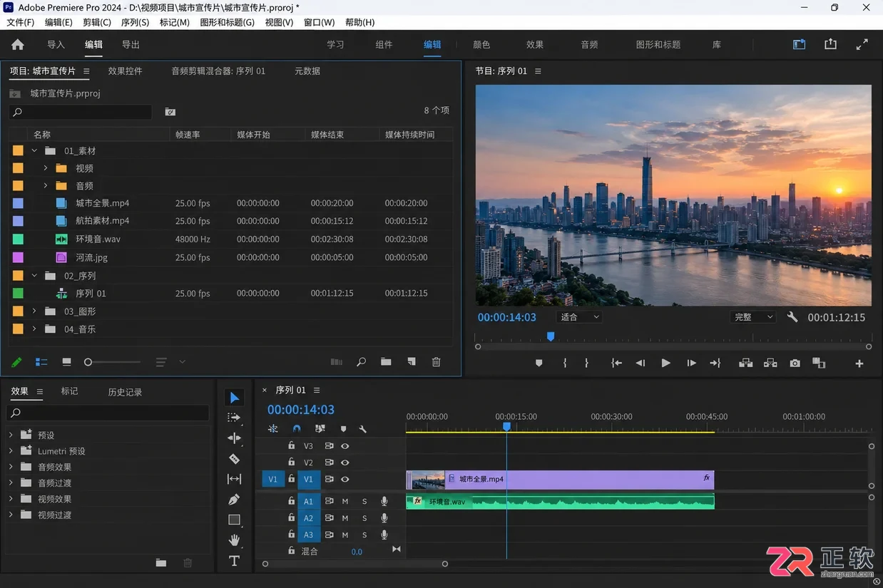This screenshot has height=588, width=883.
Task: Switch to 历史记录 tab
Action: pyautogui.click(x=125, y=392)
